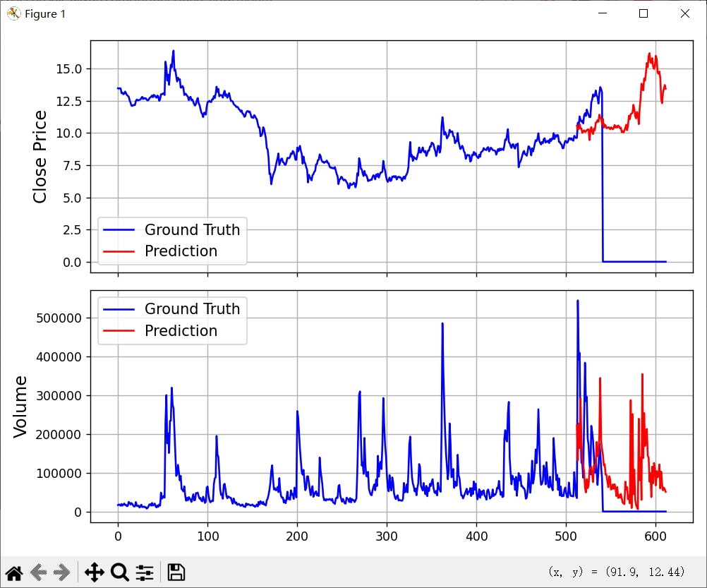Click Prediction in the Volume legend

[181, 330]
